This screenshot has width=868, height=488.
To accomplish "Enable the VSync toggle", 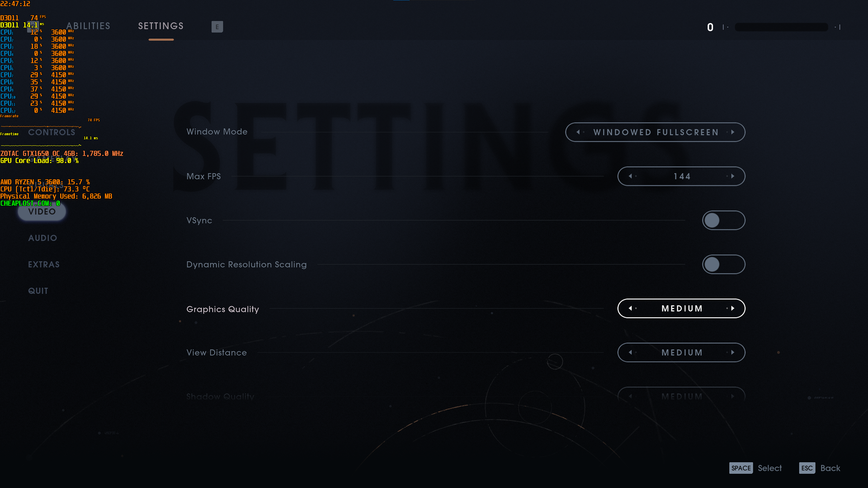I will click(x=724, y=220).
